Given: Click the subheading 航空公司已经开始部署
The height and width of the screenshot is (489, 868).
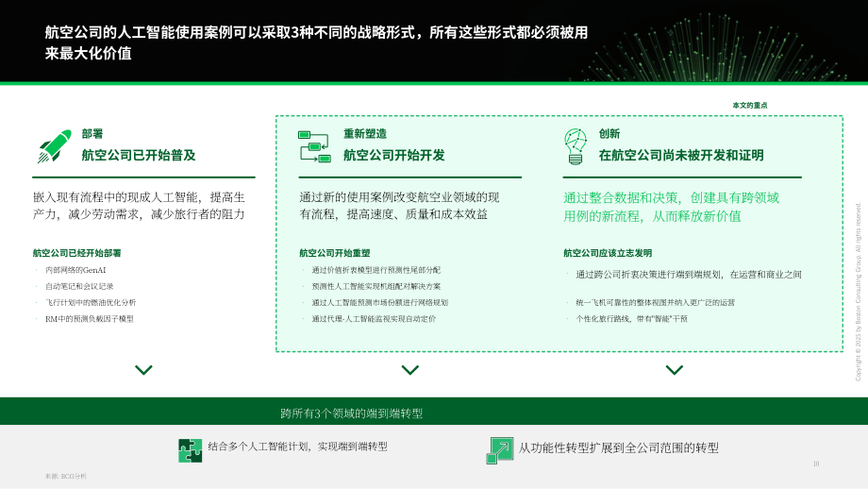Looking at the screenshot, I should click(x=76, y=253).
